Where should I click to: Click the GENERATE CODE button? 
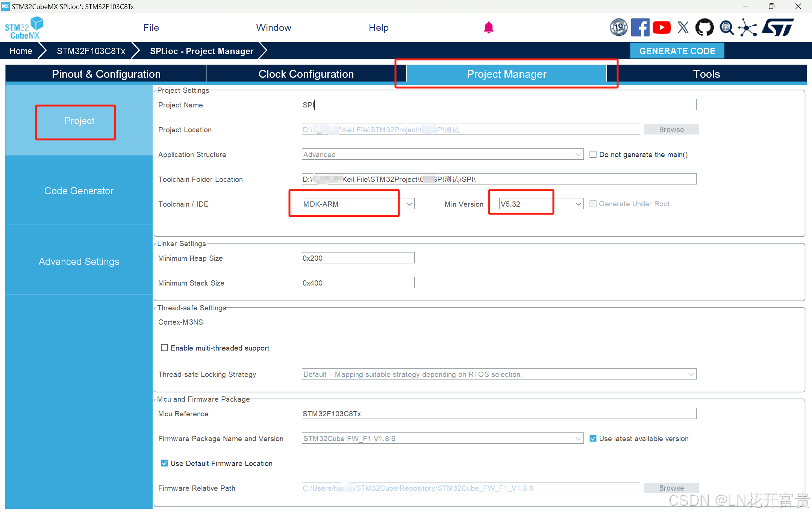coord(677,51)
